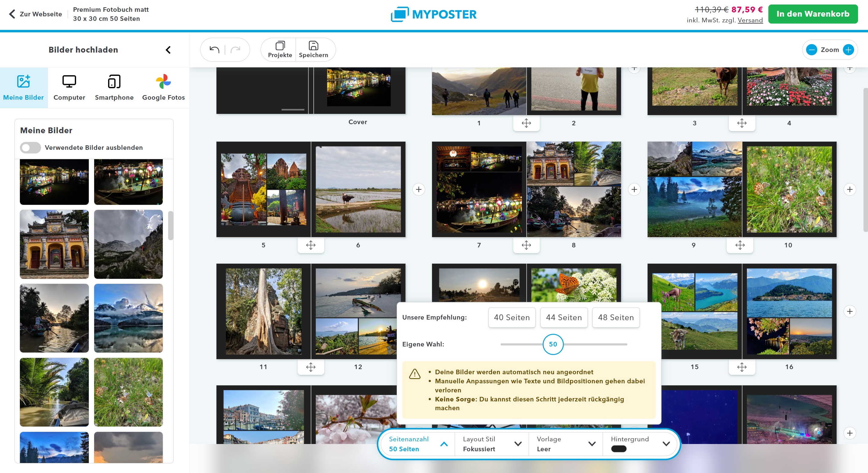
Task: Toggle Verwendete Bilder ausblenden switch
Action: point(30,148)
